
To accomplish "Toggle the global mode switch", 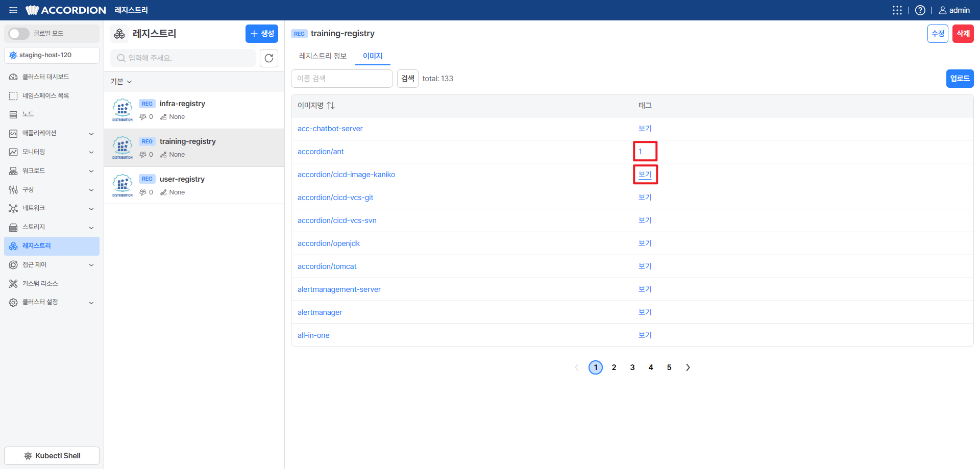I will 19,34.
